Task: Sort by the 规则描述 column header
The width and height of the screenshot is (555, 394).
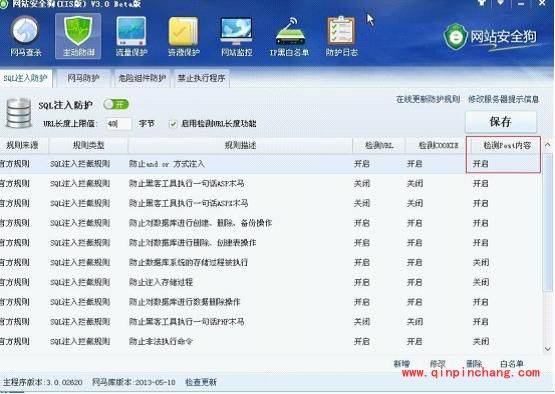Action: pos(240,145)
